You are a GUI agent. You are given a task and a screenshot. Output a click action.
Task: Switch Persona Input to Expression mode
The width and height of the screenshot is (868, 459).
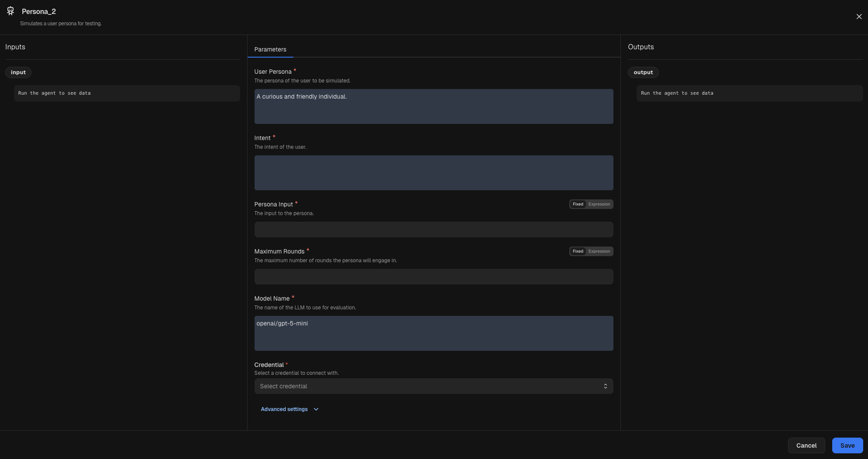[599, 204]
